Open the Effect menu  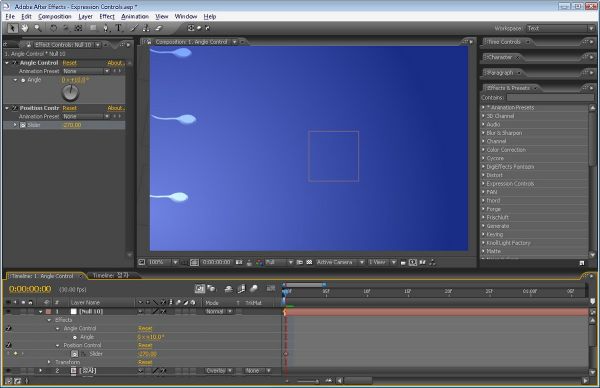107,16
